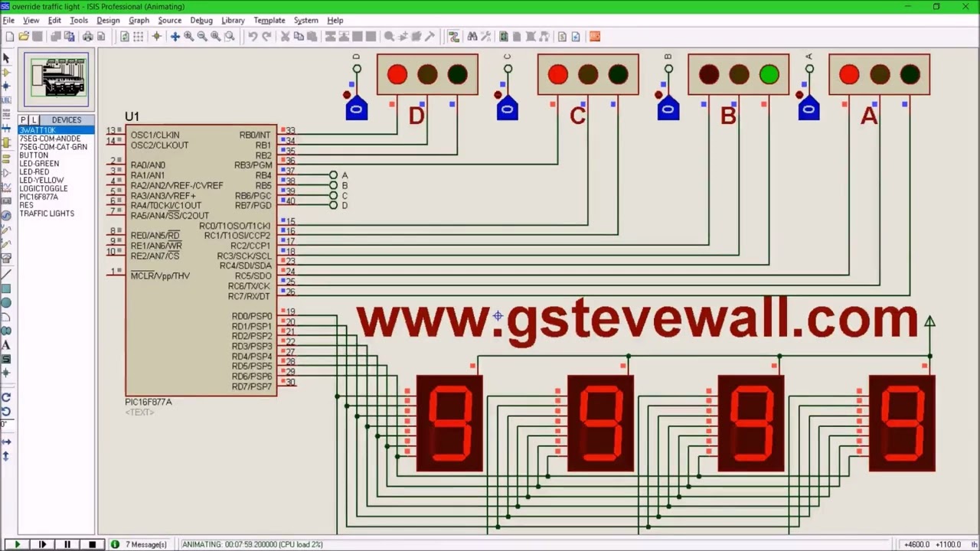Viewport: 980px width, 551px height.
Task: Toggle logic input for traffic light A
Action: (809, 109)
